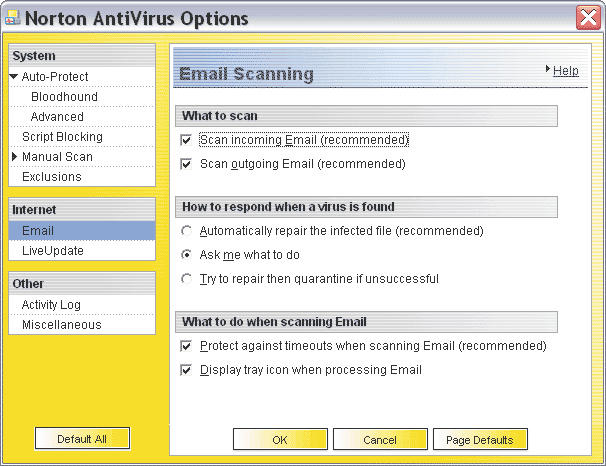This screenshot has height=466, width=606.
Task: Open the Exclusions page
Action: click(x=52, y=177)
